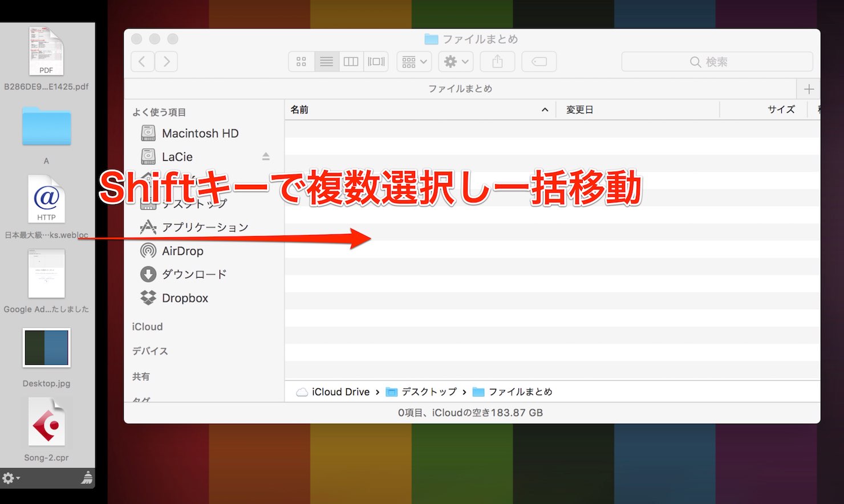Click the Macintosh HD disk icon
Image resolution: width=844 pixels, height=504 pixels.
pos(148,133)
